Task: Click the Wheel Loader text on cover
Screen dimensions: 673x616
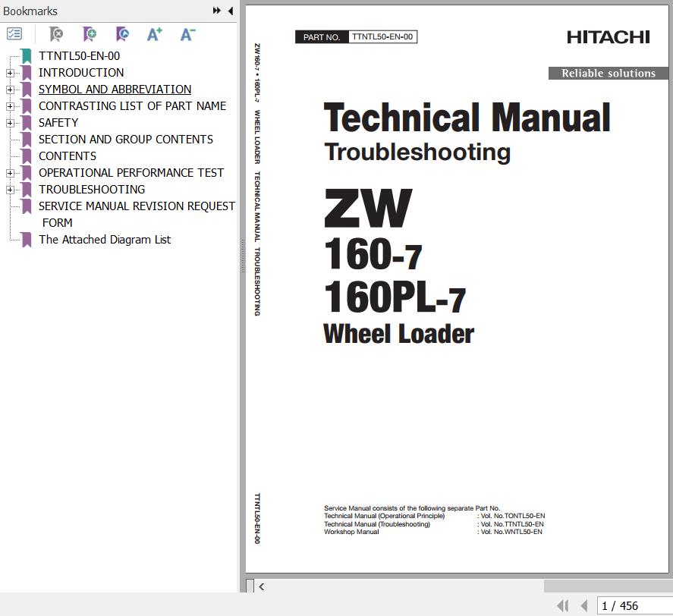Action: (399, 334)
